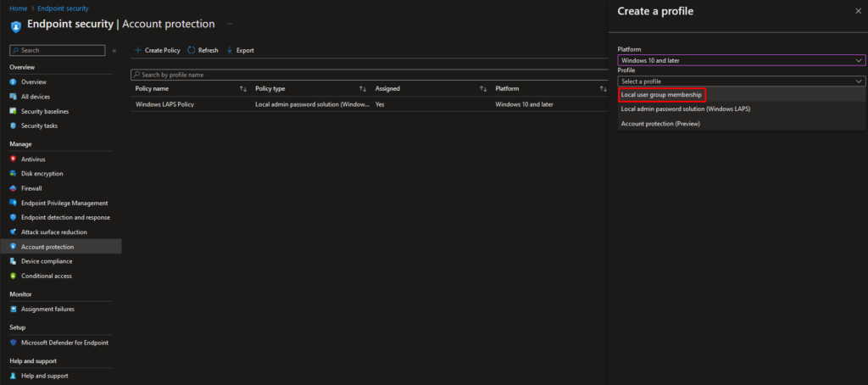Click the Disk encryption icon
This screenshot has height=385, width=868.
click(x=14, y=173)
